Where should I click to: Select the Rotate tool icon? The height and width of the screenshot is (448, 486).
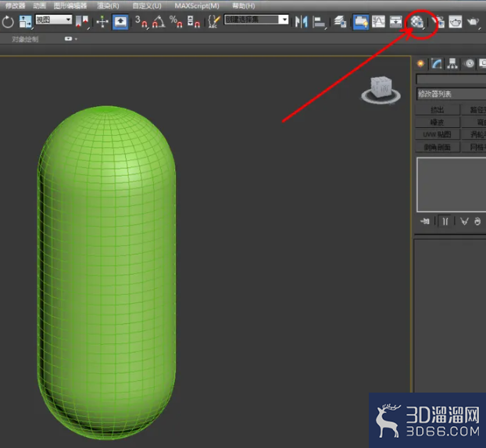[x=8, y=22]
